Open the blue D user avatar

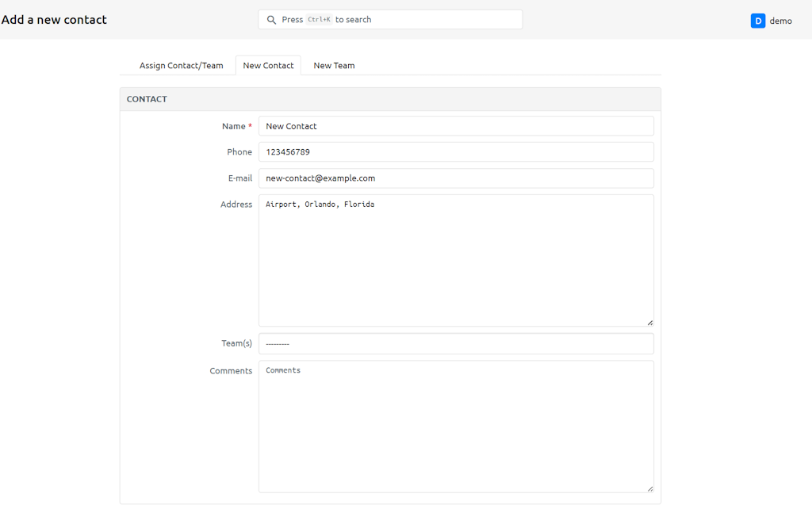[757, 21]
